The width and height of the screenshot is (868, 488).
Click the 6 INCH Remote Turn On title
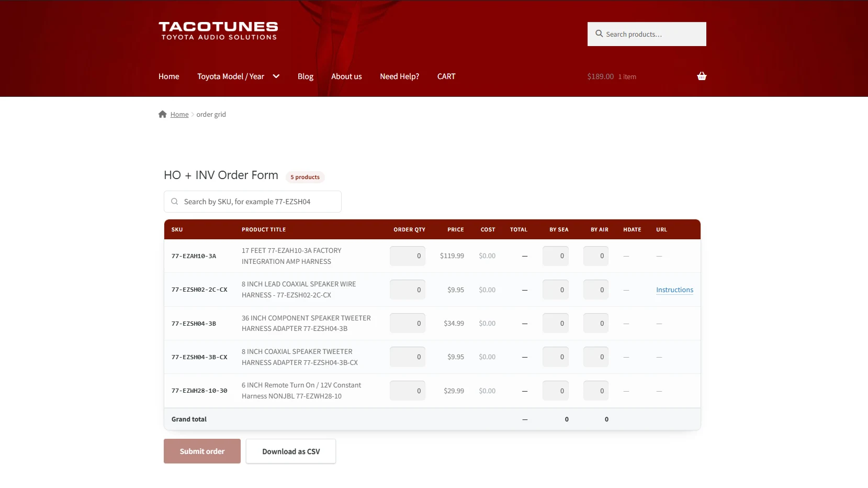pyautogui.click(x=301, y=391)
